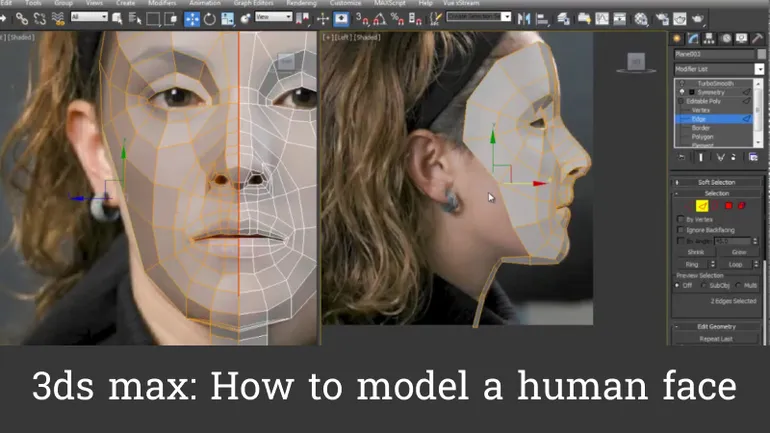
Task: Open the selection filter All dropdown
Action: coord(89,17)
